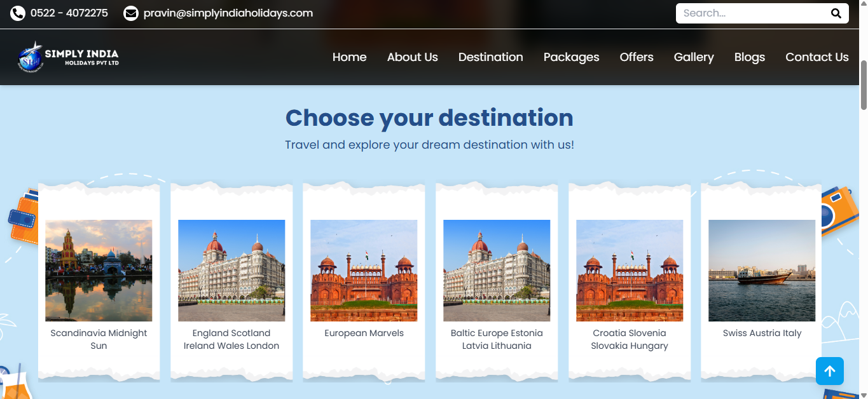Open the Gallery page

click(694, 57)
